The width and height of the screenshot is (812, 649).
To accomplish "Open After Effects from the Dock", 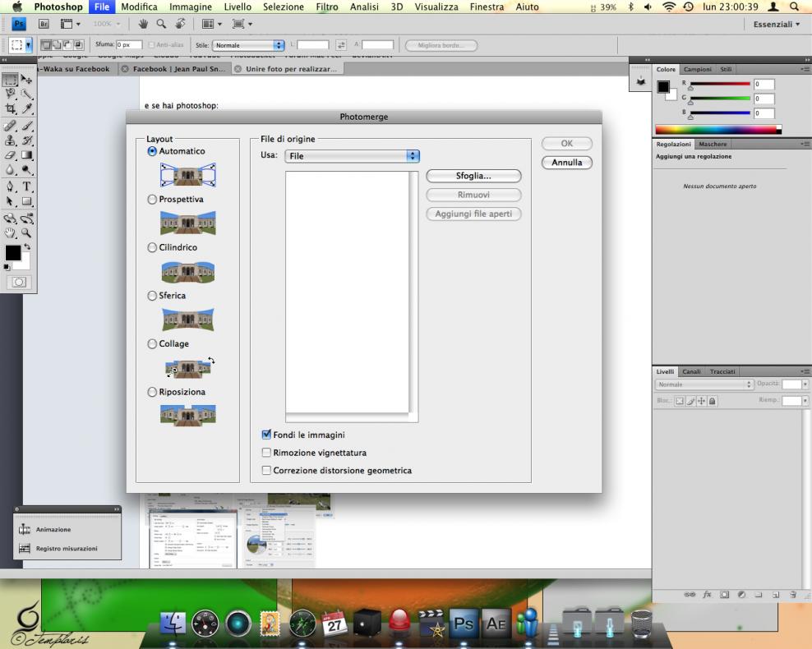I will [496, 624].
